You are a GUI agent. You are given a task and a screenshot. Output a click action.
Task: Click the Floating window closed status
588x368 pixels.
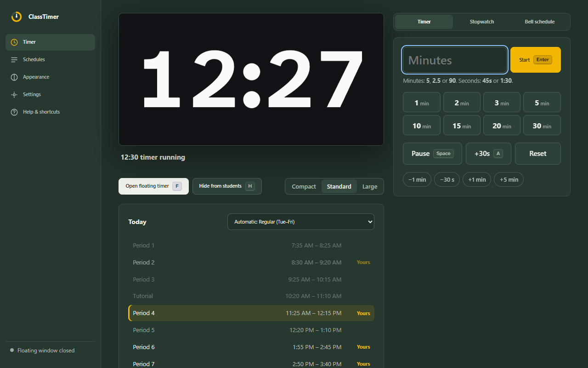coord(42,351)
